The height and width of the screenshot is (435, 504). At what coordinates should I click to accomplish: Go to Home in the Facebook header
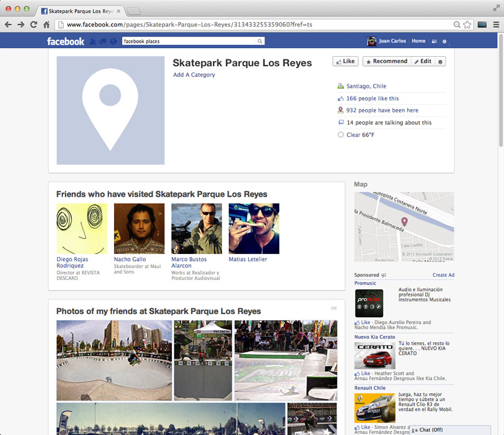[418, 41]
